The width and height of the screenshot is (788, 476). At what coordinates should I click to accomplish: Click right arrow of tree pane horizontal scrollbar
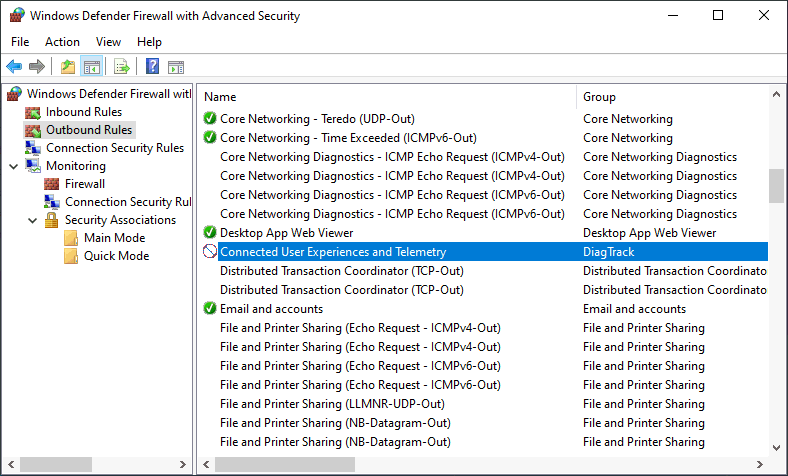(x=183, y=464)
